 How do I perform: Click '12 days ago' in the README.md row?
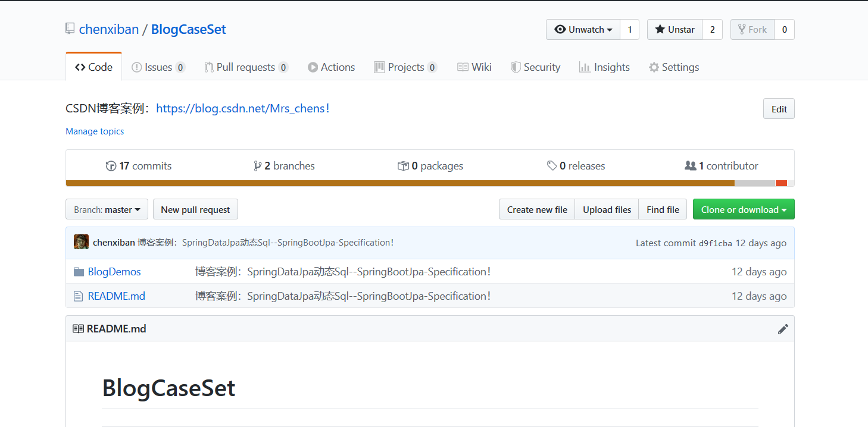(759, 296)
